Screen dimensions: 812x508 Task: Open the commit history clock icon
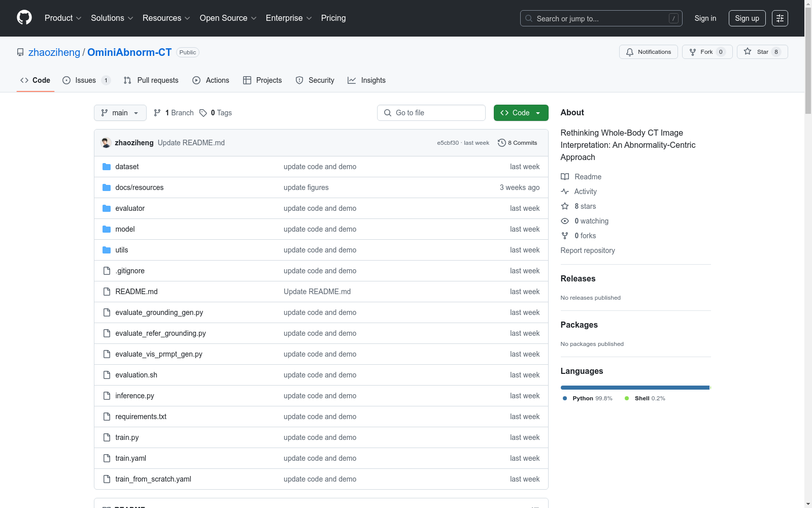[501, 143]
